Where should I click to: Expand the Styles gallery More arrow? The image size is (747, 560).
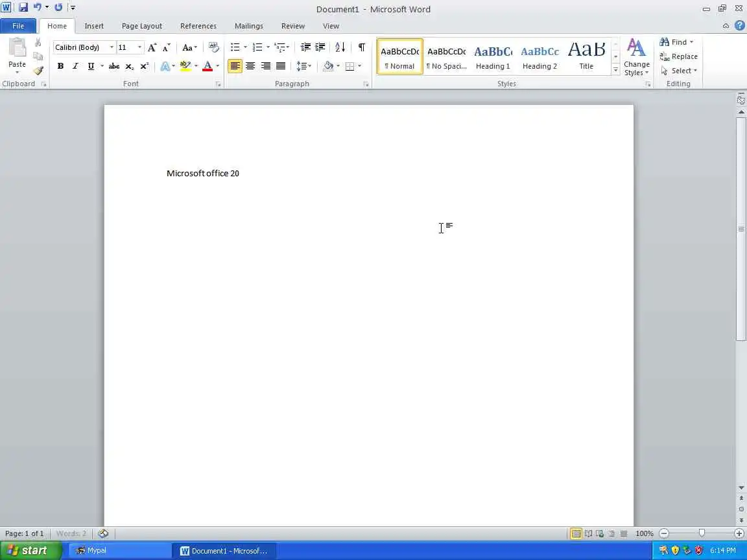(615, 70)
